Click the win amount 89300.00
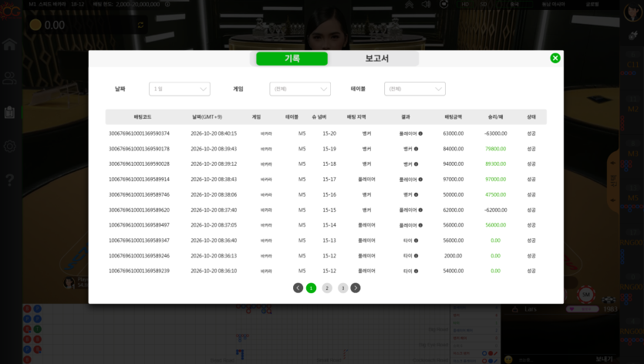The height and width of the screenshot is (364, 644). (495, 164)
